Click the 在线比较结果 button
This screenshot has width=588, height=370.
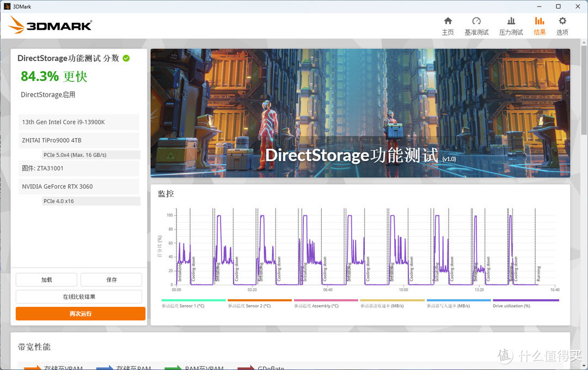coord(79,297)
